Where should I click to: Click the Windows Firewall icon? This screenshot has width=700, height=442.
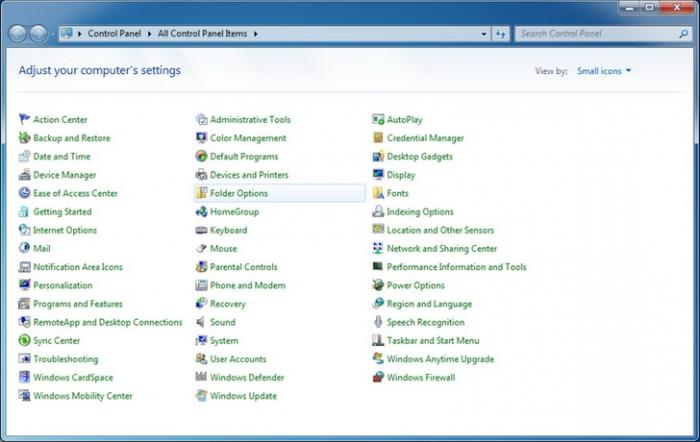pyautogui.click(x=378, y=377)
